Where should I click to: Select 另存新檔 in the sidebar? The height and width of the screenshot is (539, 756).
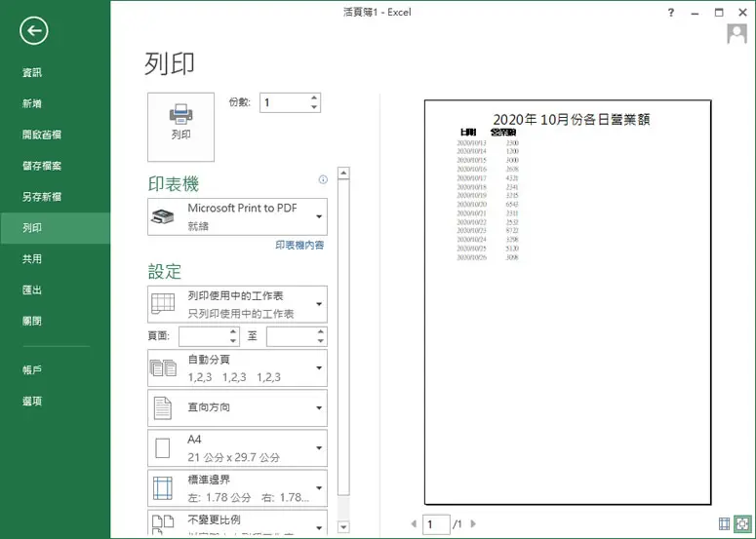tap(42, 197)
